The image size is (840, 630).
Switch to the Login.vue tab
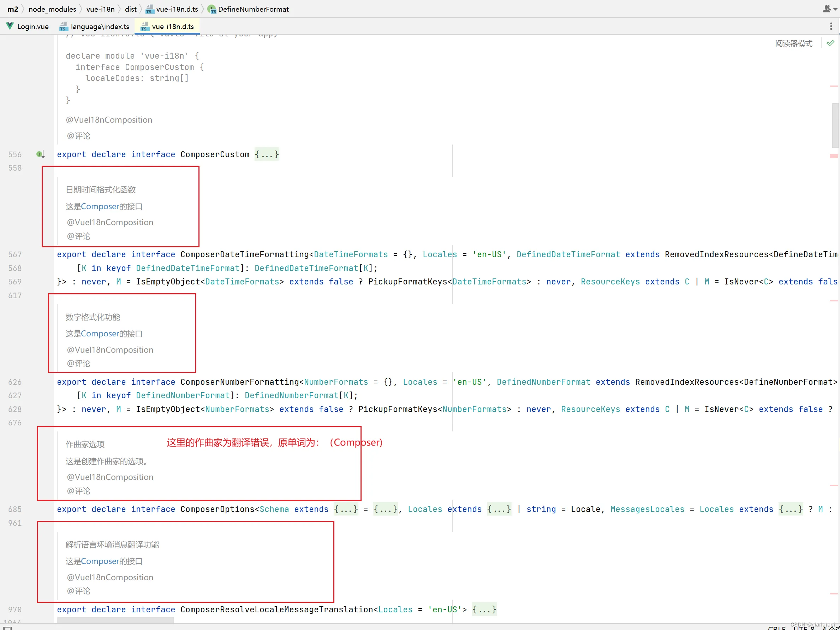[x=32, y=26]
